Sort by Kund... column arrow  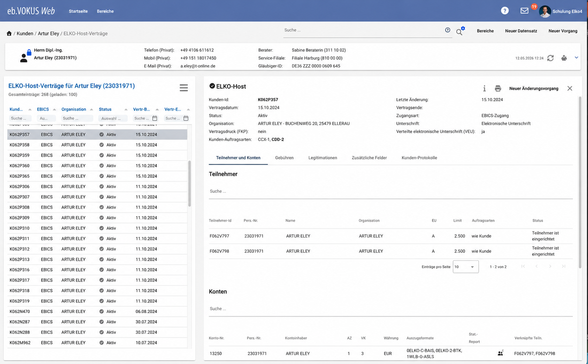pyautogui.click(x=30, y=110)
